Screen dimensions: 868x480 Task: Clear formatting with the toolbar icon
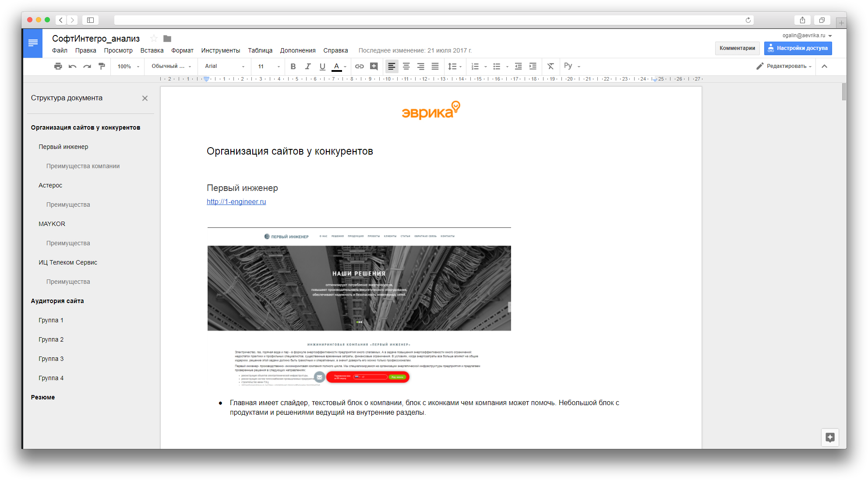pyautogui.click(x=550, y=66)
